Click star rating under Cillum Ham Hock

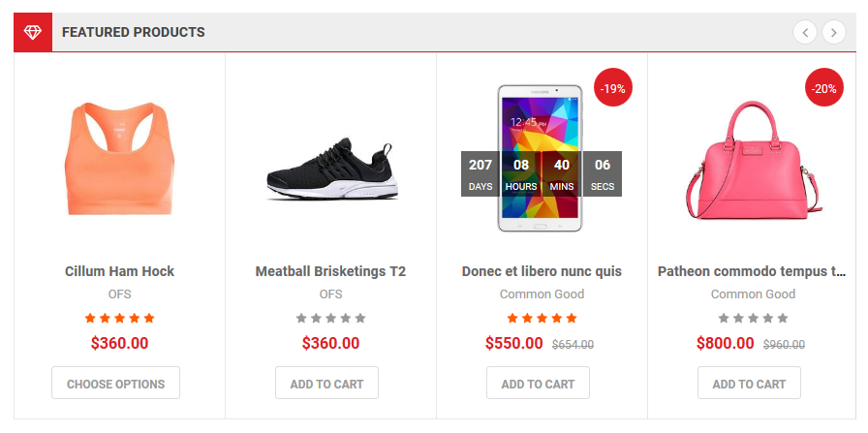tap(119, 318)
